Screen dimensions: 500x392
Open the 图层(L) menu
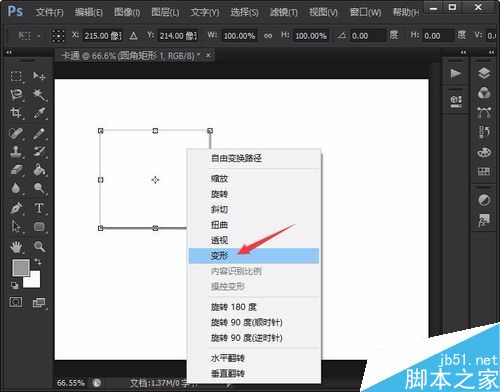tap(165, 12)
